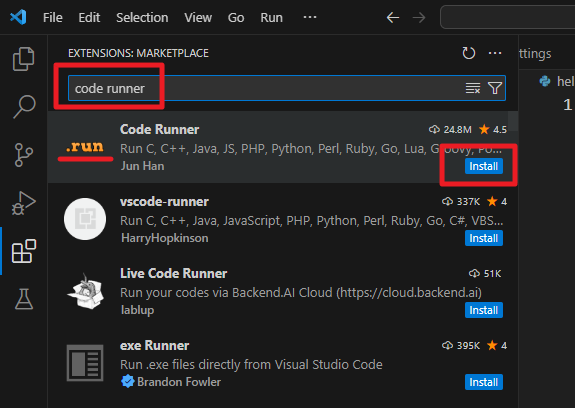The width and height of the screenshot is (575, 408).
Task: Click publisher name lablup
Action: [138, 310]
